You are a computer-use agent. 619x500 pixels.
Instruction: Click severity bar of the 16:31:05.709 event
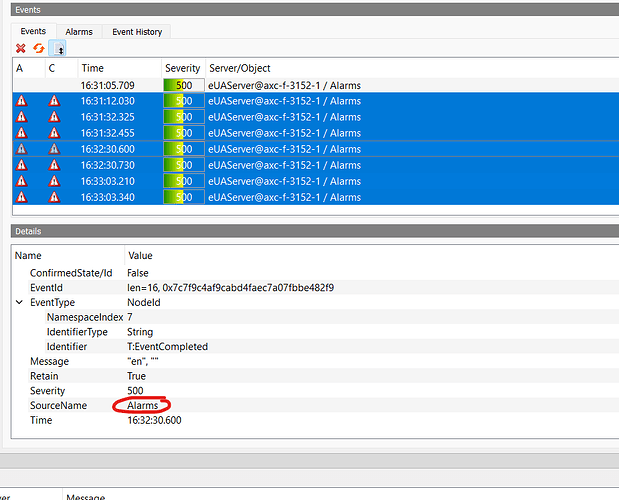pos(184,85)
